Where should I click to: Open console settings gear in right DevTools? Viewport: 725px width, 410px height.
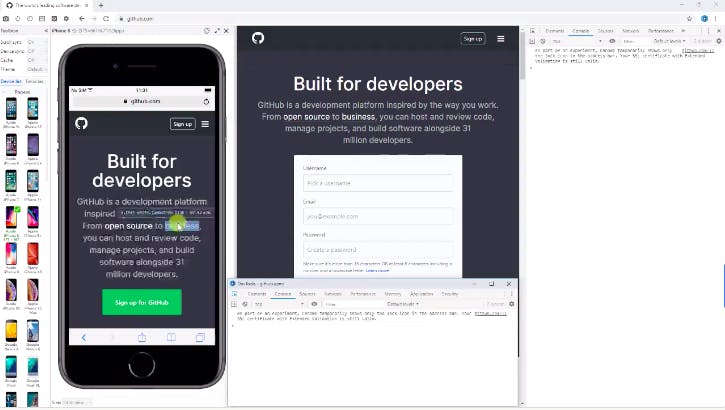(719, 41)
